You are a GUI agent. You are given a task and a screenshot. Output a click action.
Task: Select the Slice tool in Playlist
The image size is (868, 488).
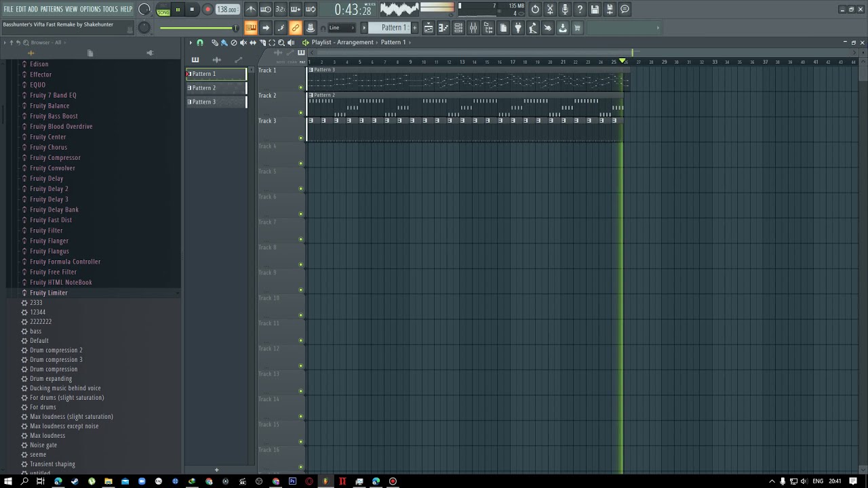(262, 43)
